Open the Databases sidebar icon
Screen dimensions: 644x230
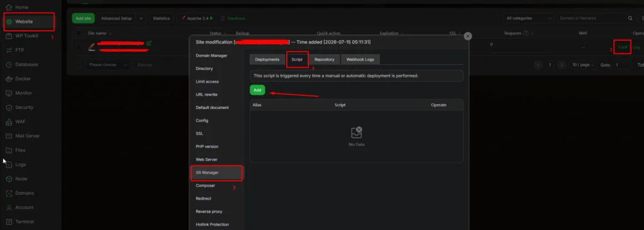coord(9,65)
